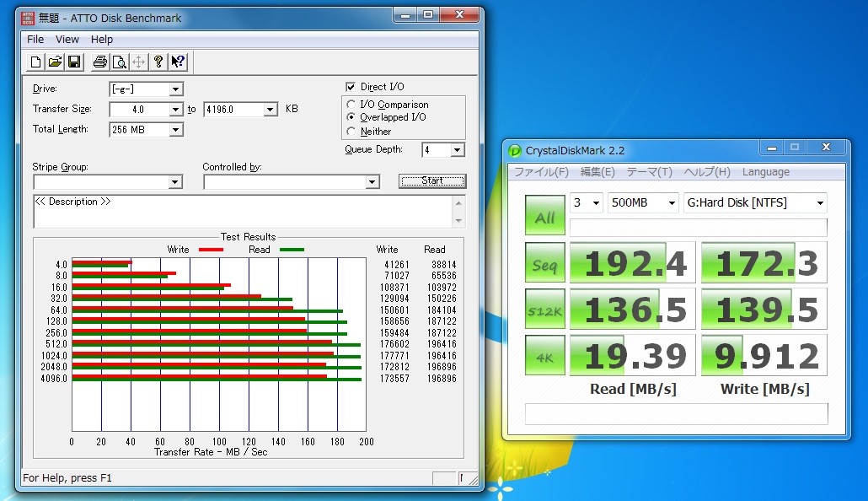The height and width of the screenshot is (501, 868).
Task: Open CrystalDiskMark test count dropdown
Action: click(587, 202)
